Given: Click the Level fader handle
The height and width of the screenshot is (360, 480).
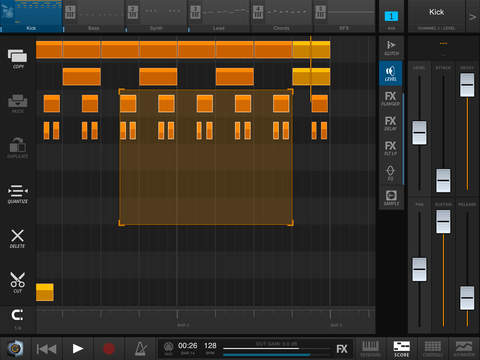Looking at the screenshot, I should (x=419, y=133).
